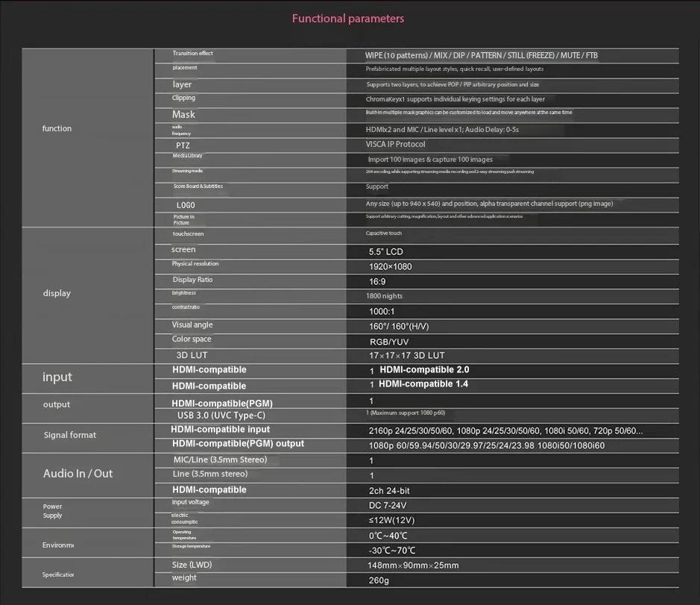The width and height of the screenshot is (700, 605).
Task: Click the WIPE (10 patterns) transition value
Action: coord(481,55)
